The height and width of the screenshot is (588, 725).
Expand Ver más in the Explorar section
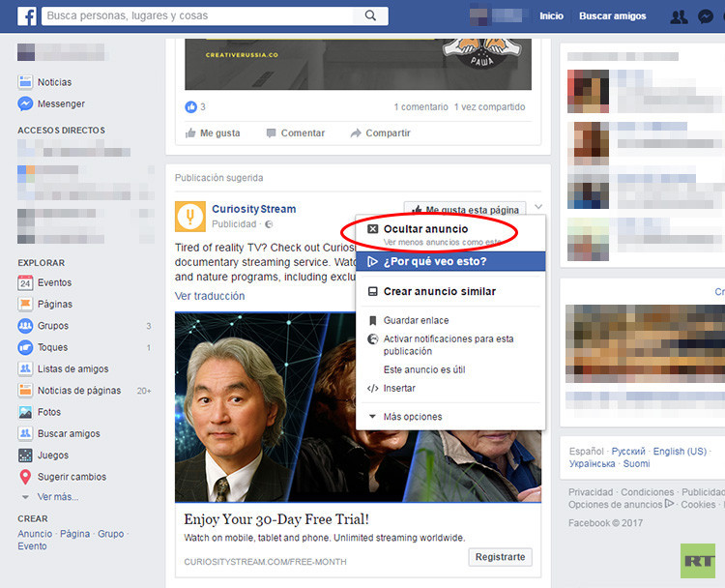[58, 497]
